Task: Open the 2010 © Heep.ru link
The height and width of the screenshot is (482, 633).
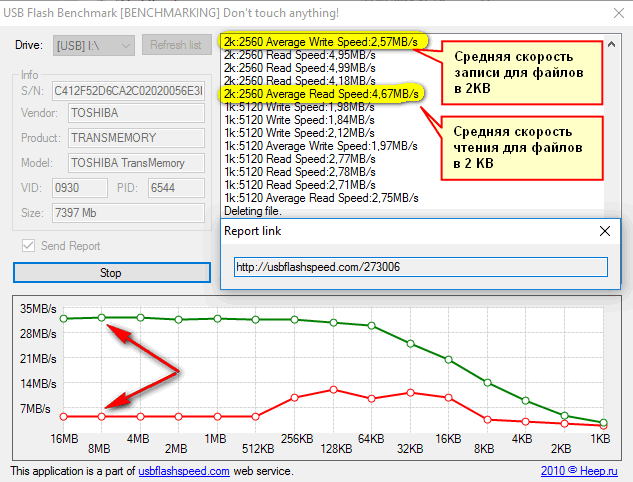Action: point(579,471)
